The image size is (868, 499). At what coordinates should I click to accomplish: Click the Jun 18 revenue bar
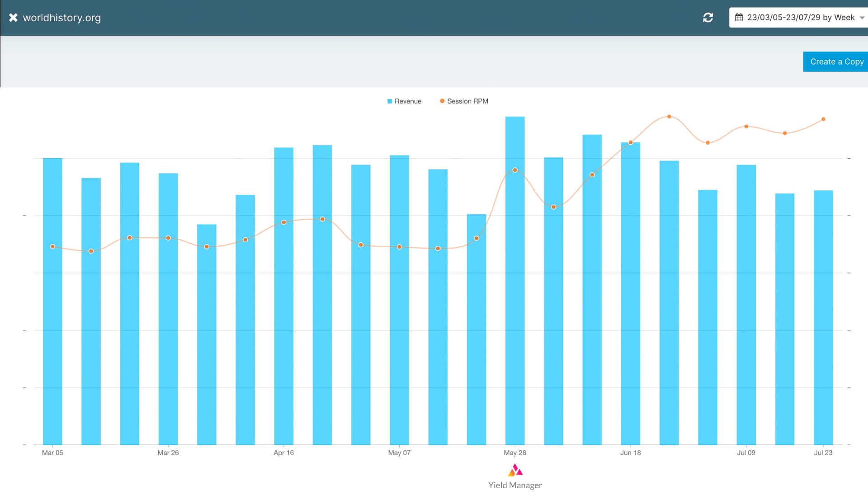click(x=631, y=293)
